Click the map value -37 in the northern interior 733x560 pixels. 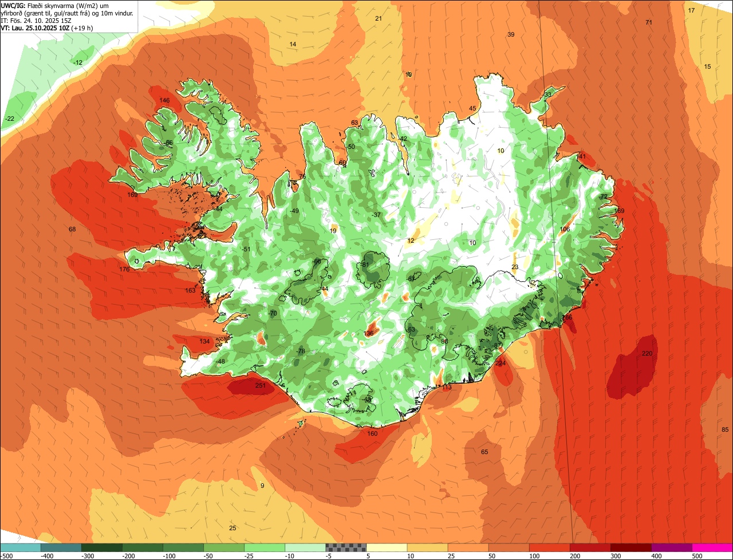376,215
